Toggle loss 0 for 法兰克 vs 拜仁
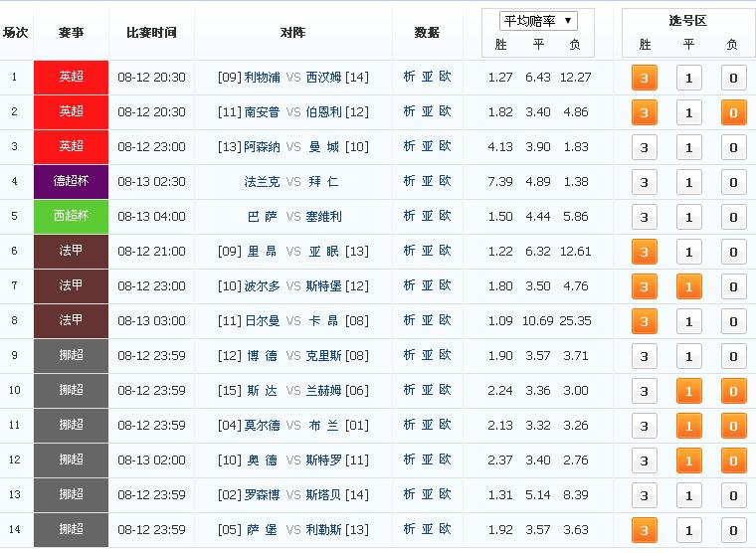The height and width of the screenshot is (553, 756). tap(733, 182)
